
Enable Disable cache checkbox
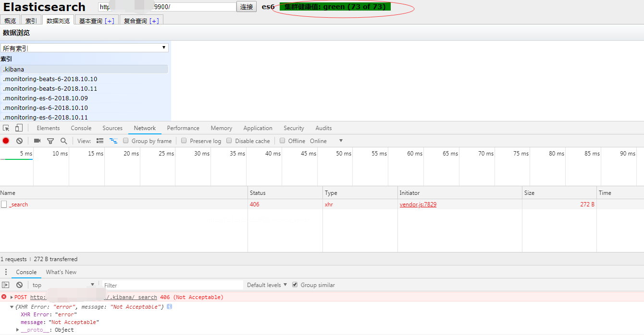[x=229, y=141]
